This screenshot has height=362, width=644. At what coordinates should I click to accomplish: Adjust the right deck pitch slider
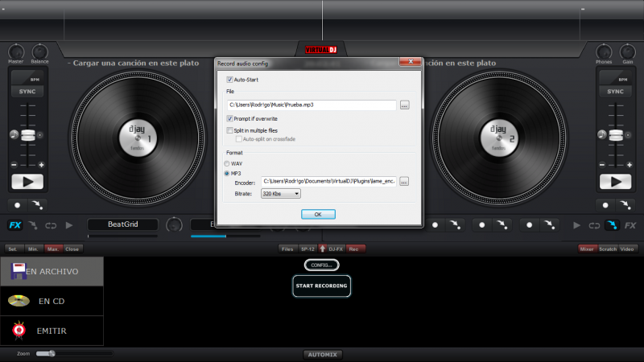click(x=616, y=135)
